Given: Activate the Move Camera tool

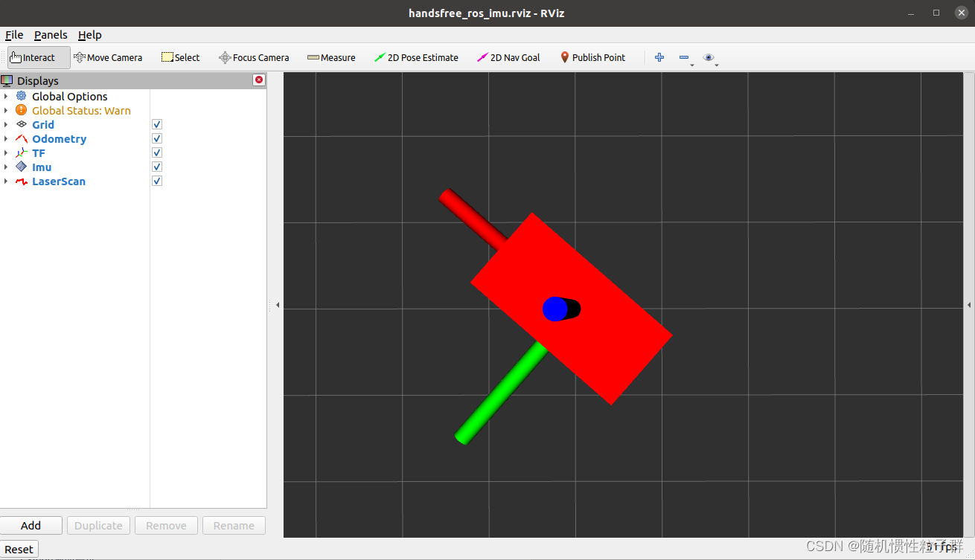Looking at the screenshot, I should [108, 57].
